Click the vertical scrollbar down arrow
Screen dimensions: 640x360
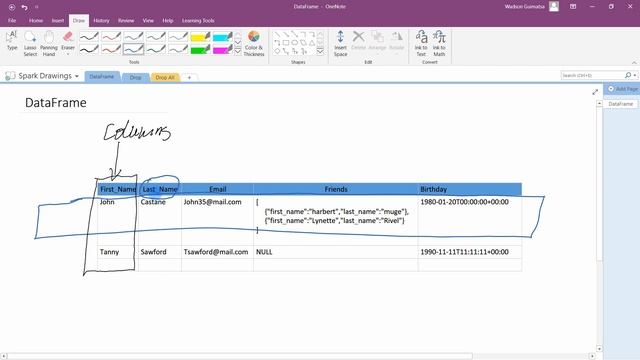pos(599,349)
